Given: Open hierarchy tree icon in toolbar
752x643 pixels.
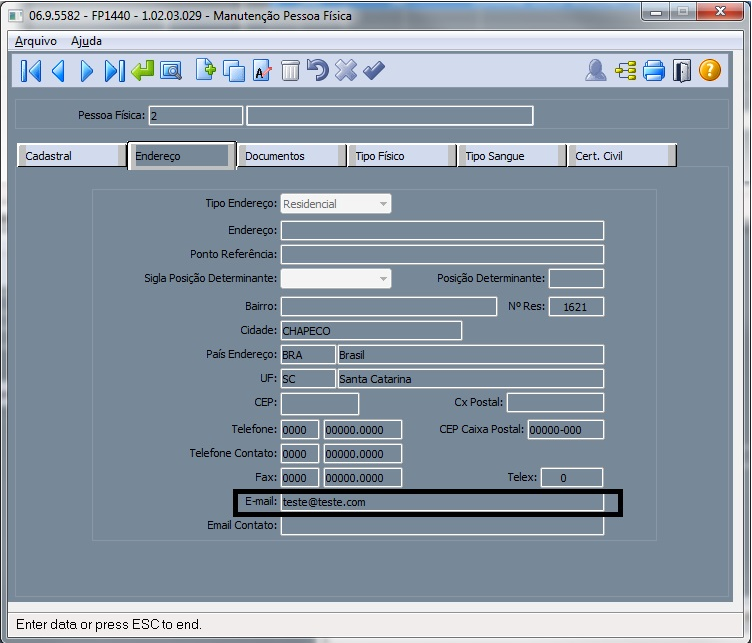Looking at the screenshot, I should point(625,70).
